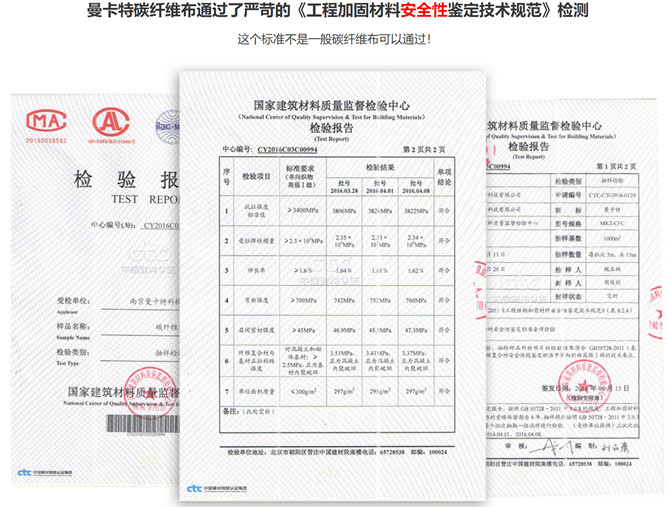This screenshot has width=668, height=507.
Task: Click the page indicator 第2页共2页
Action: click(x=424, y=150)
